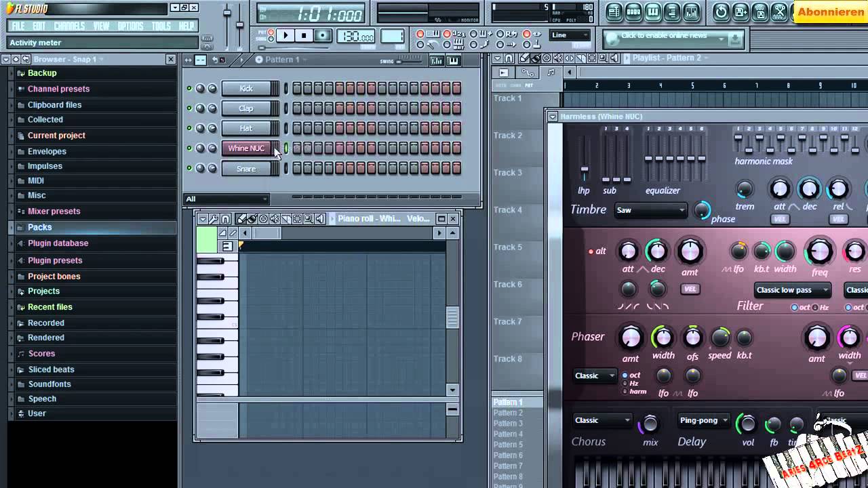Open graph editor in Step Sequencer

[437, 60]
